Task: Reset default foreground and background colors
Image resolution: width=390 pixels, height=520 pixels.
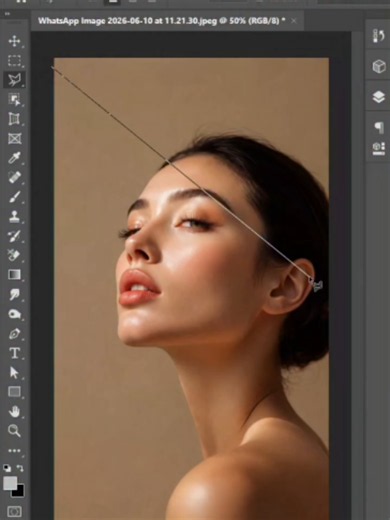Action: pos(7,468)
